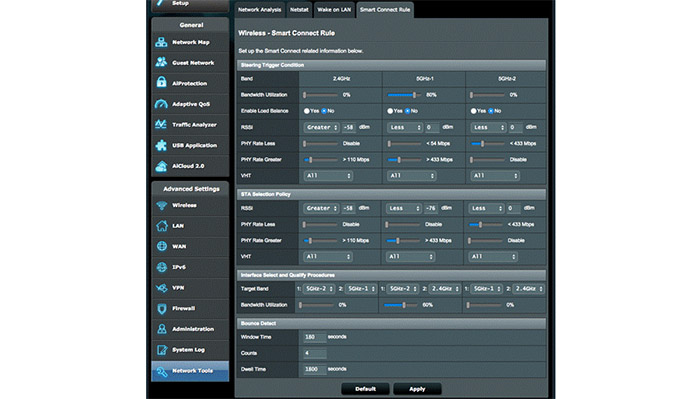Open 5GHz-1 steering VHT All dropdown

point(411,176)
